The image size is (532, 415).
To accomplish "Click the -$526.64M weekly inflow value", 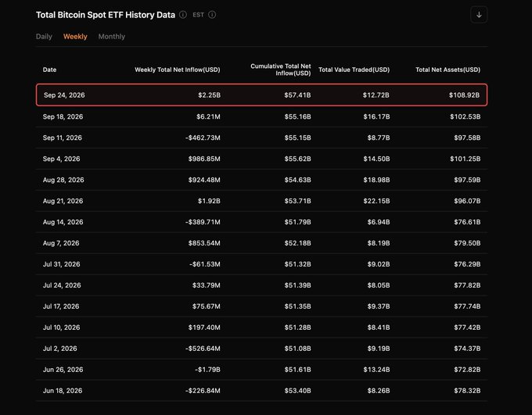I will 203,348.
